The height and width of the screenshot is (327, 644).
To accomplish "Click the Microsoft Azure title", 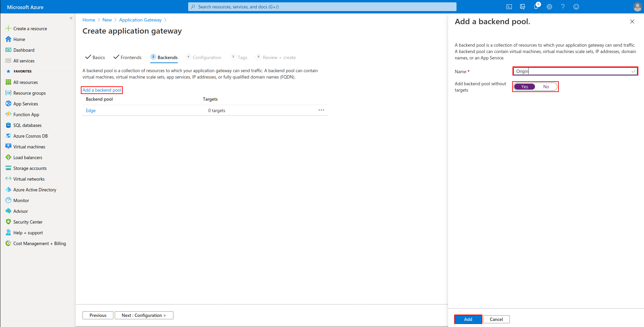I will tap(25, 7).
